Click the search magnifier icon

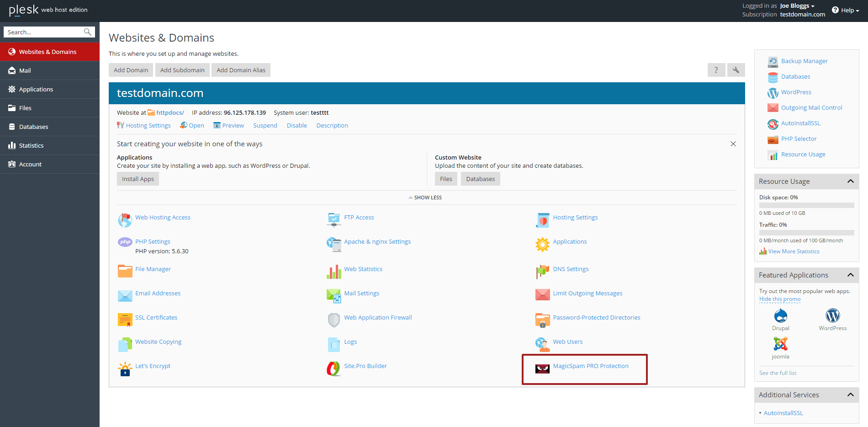point(87,32)
